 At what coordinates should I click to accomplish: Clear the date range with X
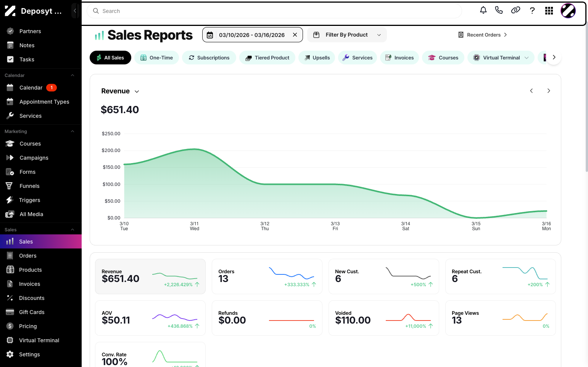(295, 35)
